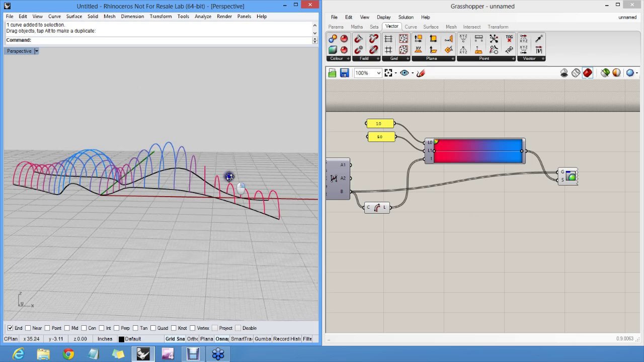This screenshot has height=362, width=644.
Task: Enable the Perp object snap checkbox
Action: point(117,328)
